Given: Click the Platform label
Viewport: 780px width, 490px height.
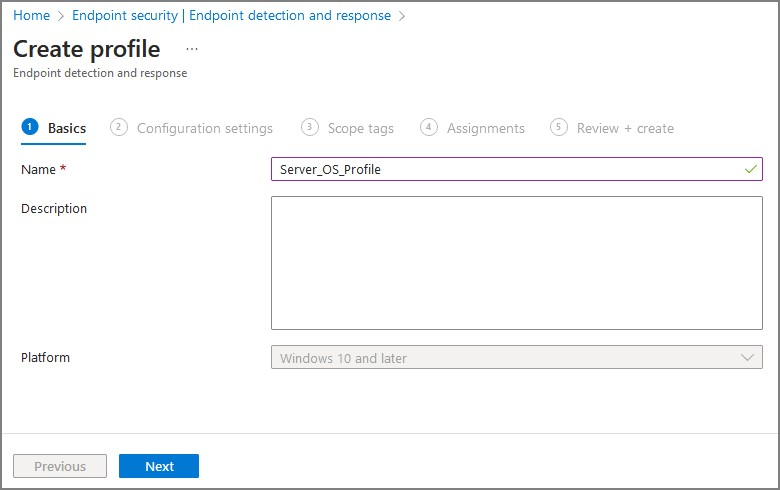Looking at the screenshot, I should pos(45,358).
